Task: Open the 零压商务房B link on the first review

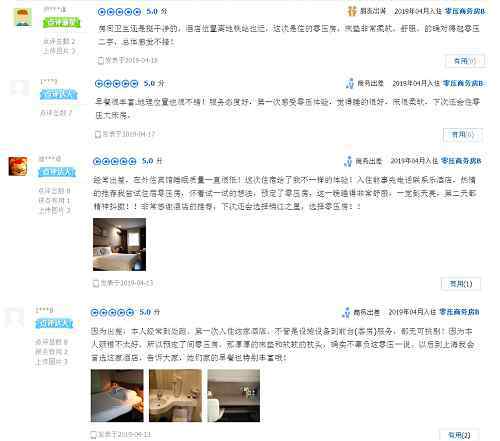Action: coord(465,11)
